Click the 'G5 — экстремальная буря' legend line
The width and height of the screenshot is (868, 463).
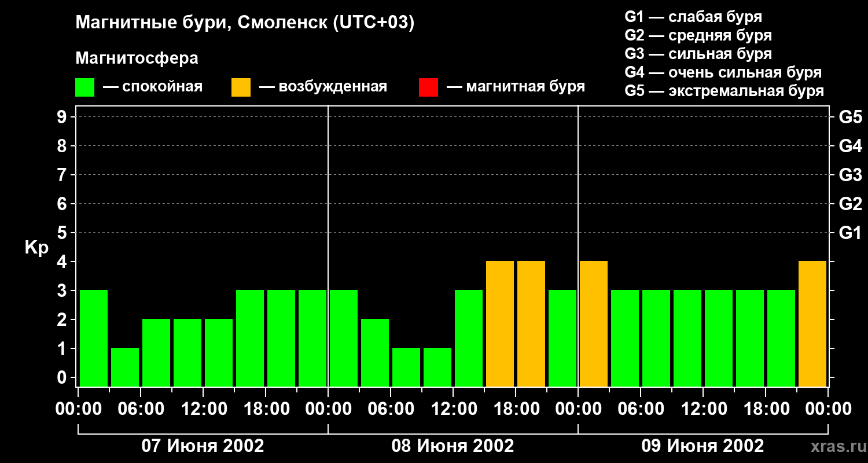tap(724, 91)
